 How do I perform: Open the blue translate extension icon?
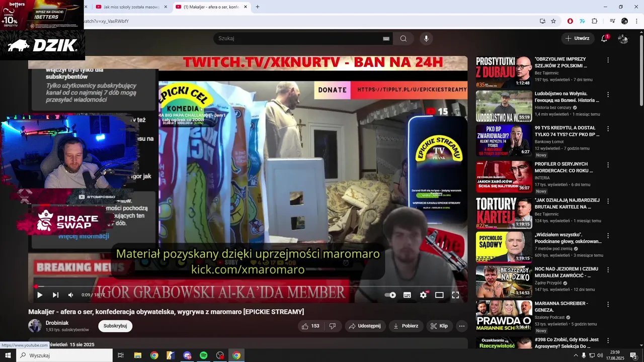point(582,21)
